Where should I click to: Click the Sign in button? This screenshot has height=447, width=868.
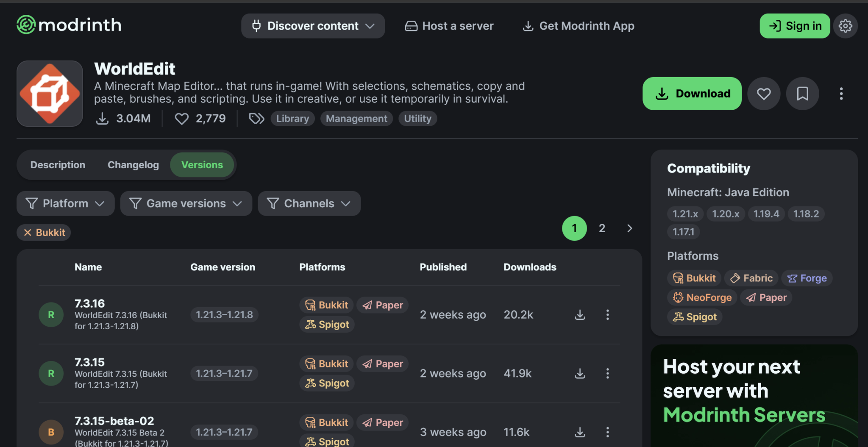pyautogui.click(x=794, y=26)
